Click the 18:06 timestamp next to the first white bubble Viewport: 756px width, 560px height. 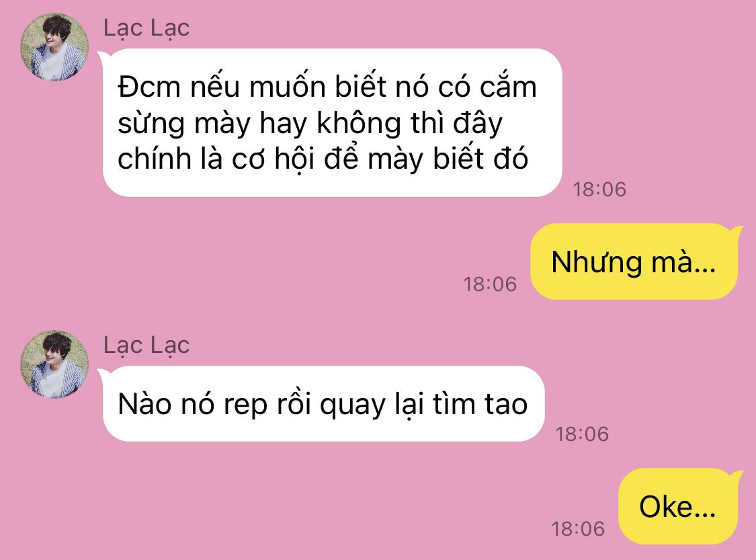[599, 189]
